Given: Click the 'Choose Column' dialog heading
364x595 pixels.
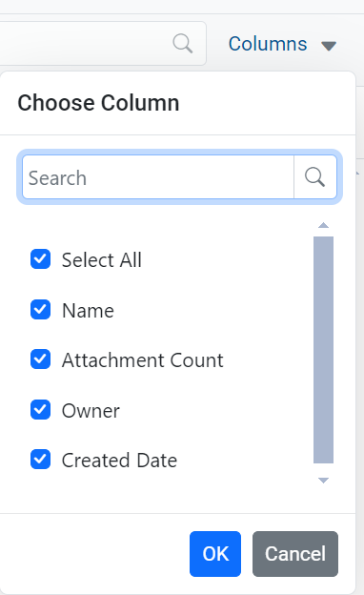Looking at the screenshot, I should click(98, 103).
